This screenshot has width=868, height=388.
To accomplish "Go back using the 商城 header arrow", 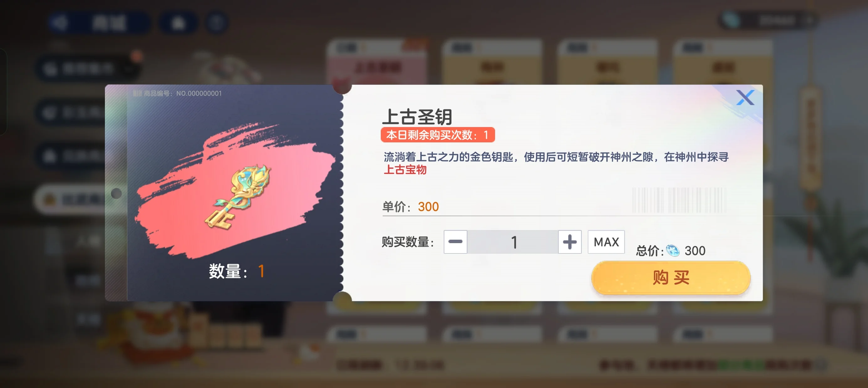I will 59,23.
